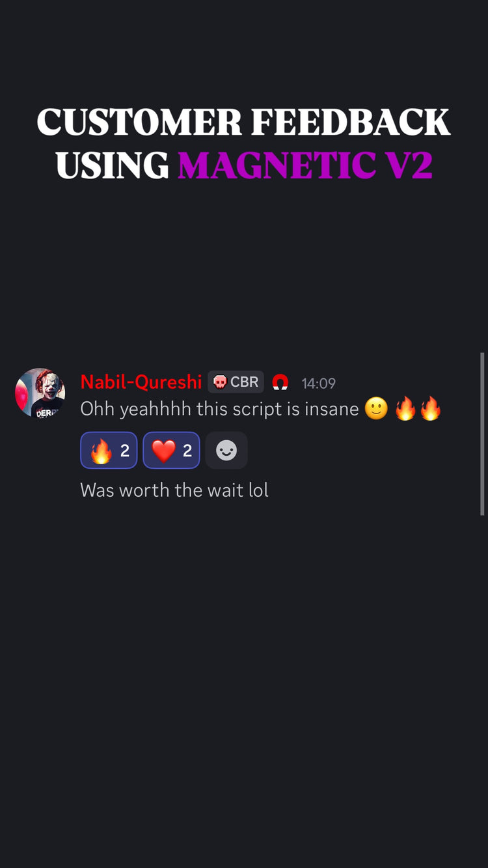Viewport: 488px width, 868px height.
Task: Click the count beside the heart emoji
Action: tap(187, 451)
